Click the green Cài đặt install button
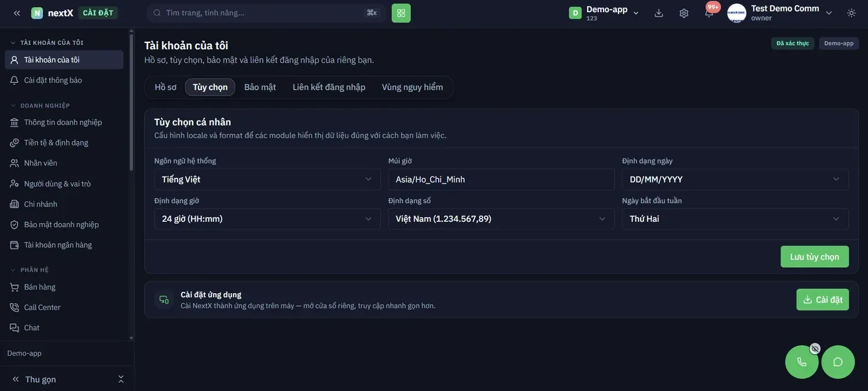This screenshot has height=391, width=868. tap(823, 299)
